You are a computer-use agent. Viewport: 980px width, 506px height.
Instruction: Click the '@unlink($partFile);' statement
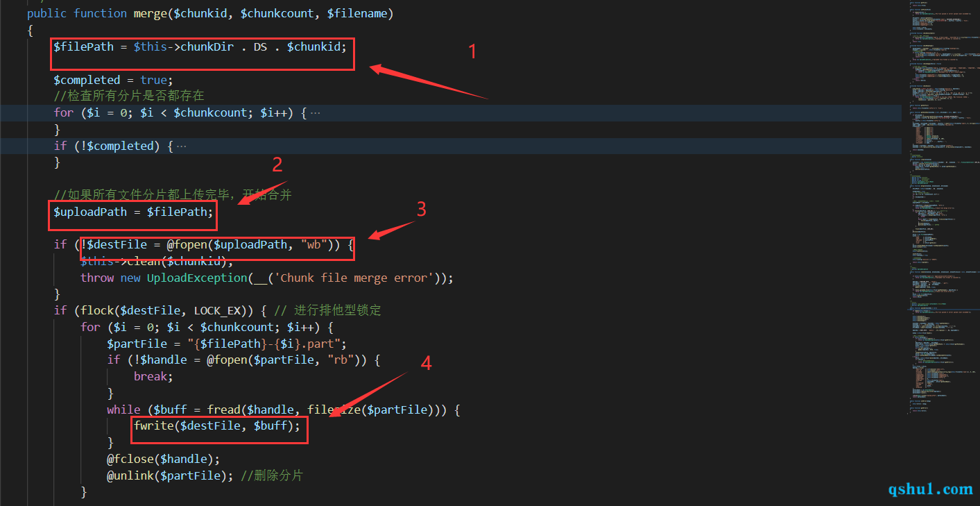pyautogui.click(x=171, y=476)
